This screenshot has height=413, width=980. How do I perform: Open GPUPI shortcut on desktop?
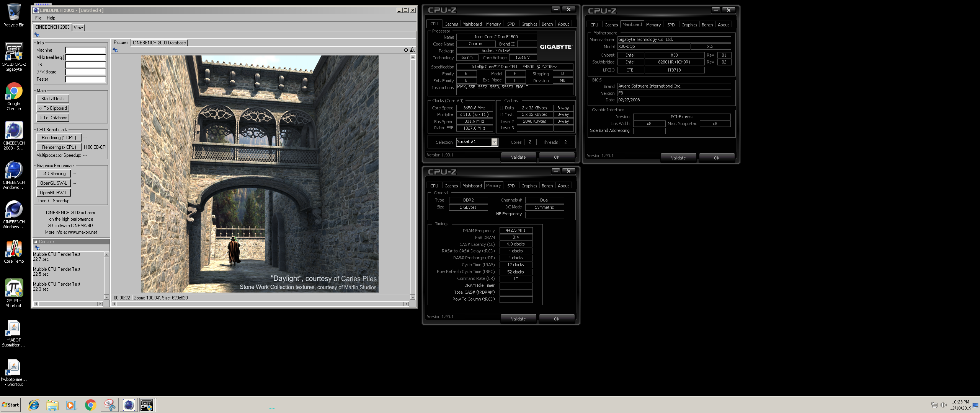14,293
